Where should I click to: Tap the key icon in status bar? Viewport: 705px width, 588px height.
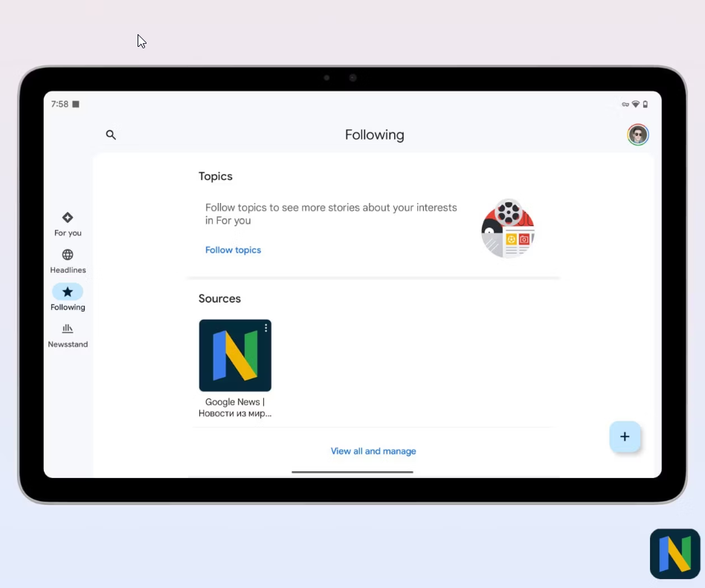625,104
